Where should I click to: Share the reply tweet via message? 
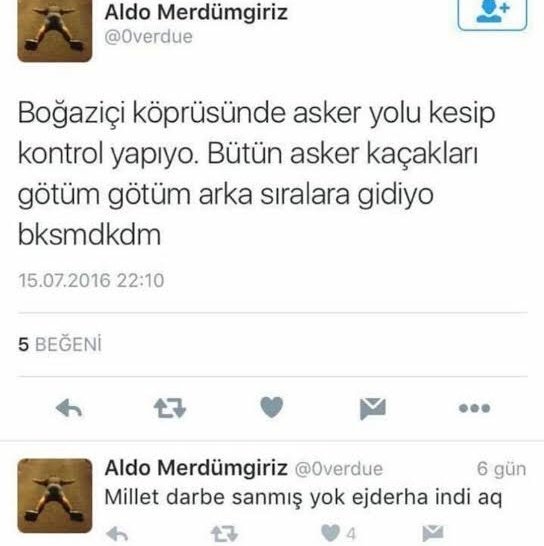click(433, 534)
